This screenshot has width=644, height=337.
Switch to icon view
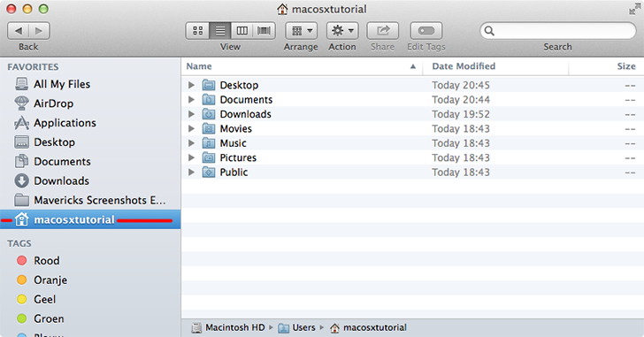[x=197, y=31]
